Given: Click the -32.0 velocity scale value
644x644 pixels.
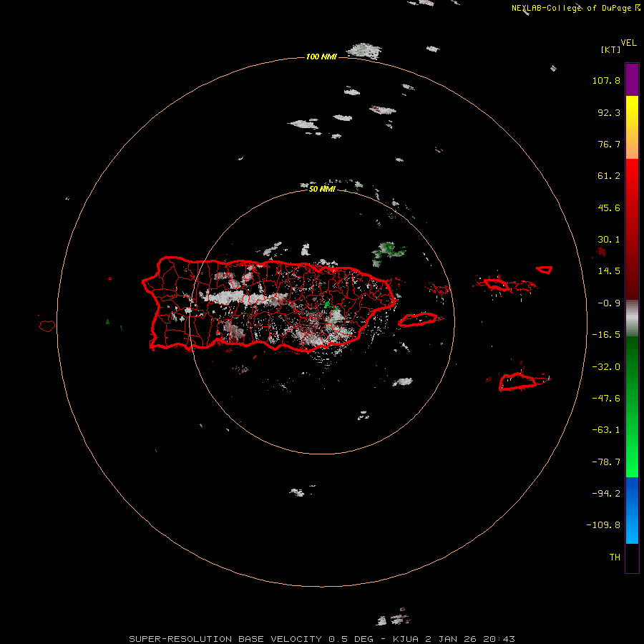Looking at the screenshot, I should click(606, 367).
